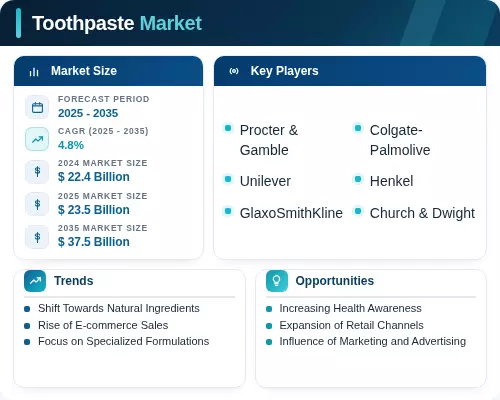Click the bullet marker beside Church & Dwight
The image size is (500, 400).
[x=358, y=211]
